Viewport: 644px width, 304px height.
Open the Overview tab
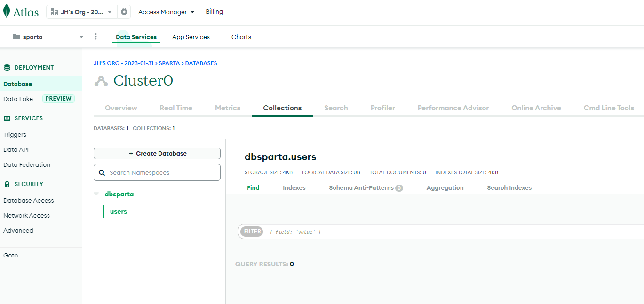(121, 108)
